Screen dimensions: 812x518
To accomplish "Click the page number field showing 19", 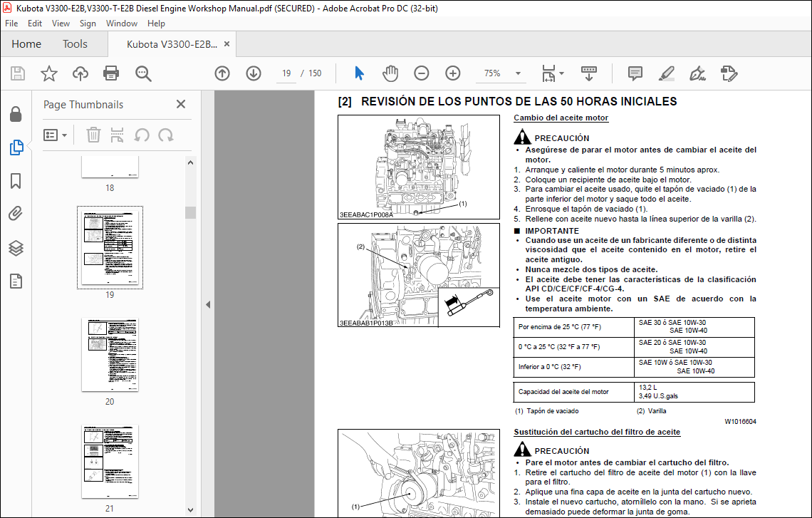I will (x=286, y=73).
